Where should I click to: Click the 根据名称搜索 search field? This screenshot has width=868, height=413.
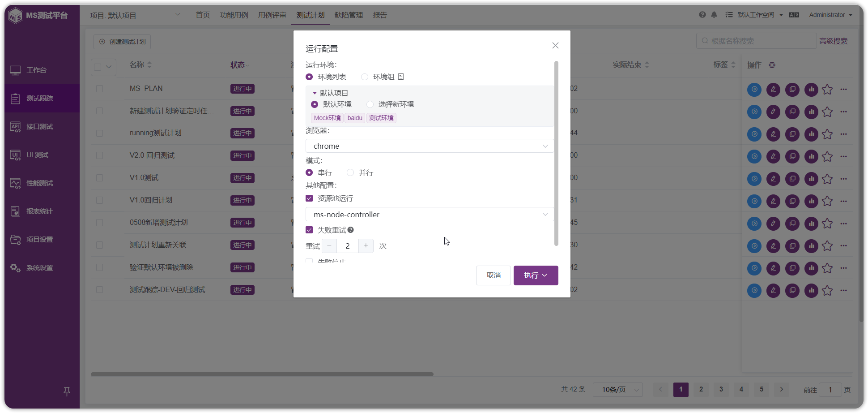(756, 41)
